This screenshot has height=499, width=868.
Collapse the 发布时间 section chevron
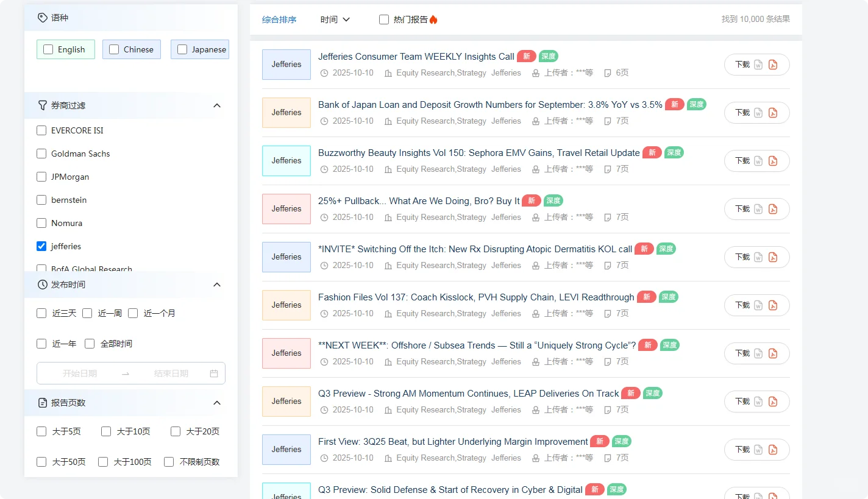point(217,285)
